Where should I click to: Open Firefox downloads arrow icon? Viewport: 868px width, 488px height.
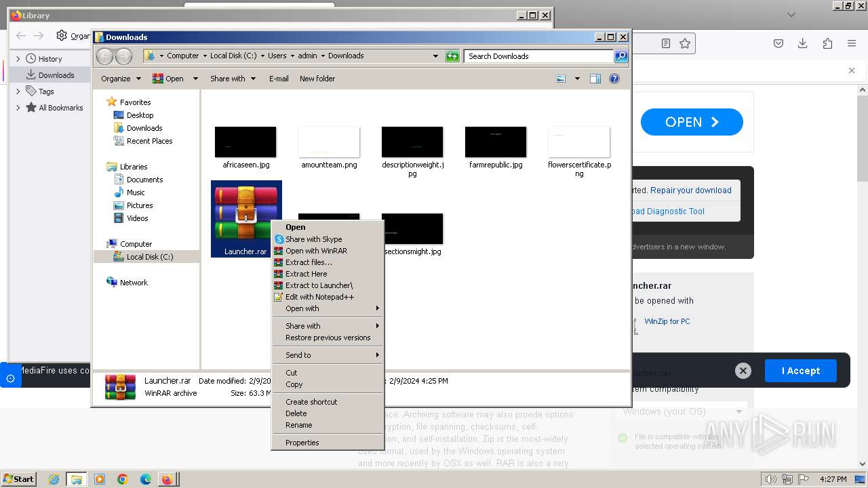(803, 43)
